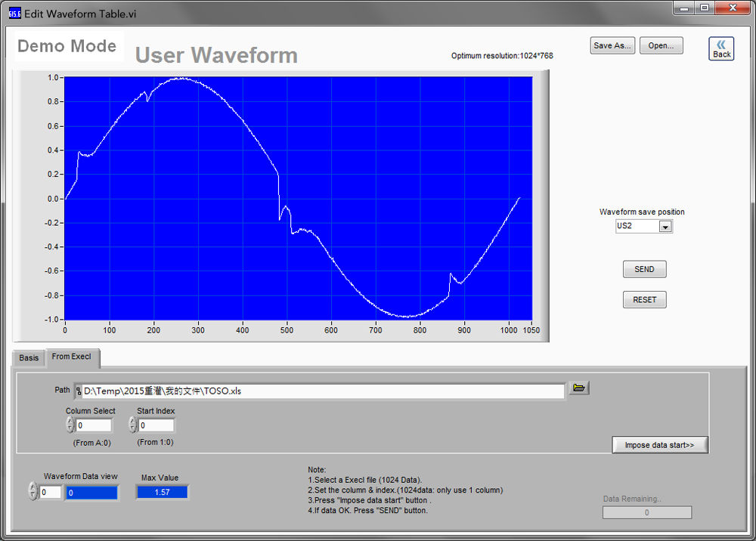Viewport: 756px width, 541px height.
Task: Click the RESET button
Action: coord(644,300)
